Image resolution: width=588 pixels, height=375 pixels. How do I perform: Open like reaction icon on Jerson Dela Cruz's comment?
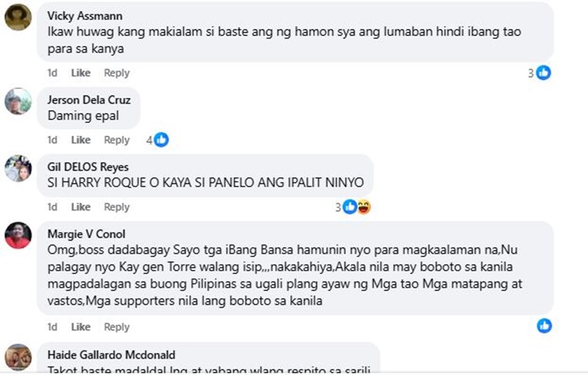[162, 140]
